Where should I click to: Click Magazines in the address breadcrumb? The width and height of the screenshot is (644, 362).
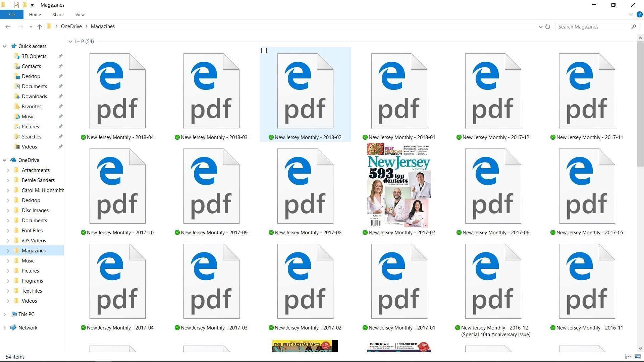tap(103, 26)
